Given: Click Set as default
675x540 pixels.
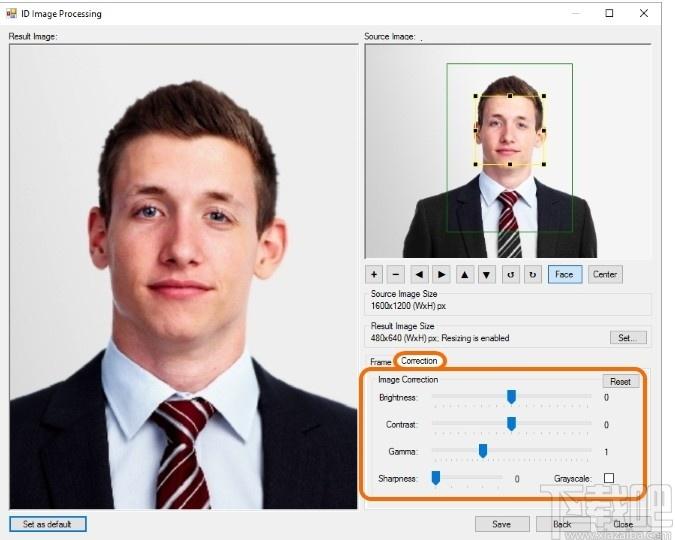Looking at the screenshot, I should 47,524.
